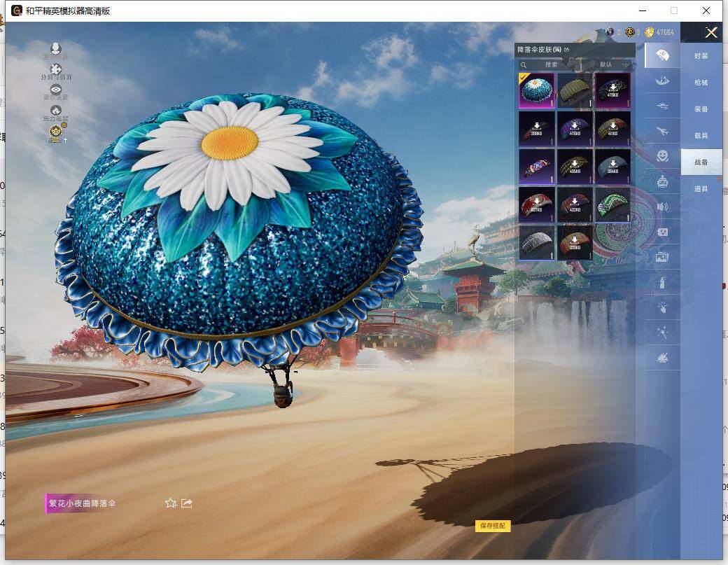Open the smiley emote category icon
Viewport: 728px width, 565px height.
662,155
